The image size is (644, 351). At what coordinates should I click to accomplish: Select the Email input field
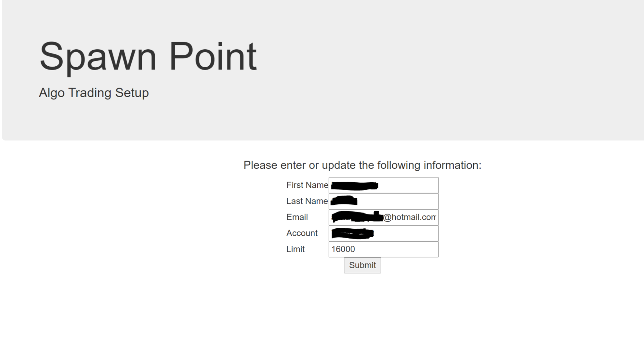[383, 217]
